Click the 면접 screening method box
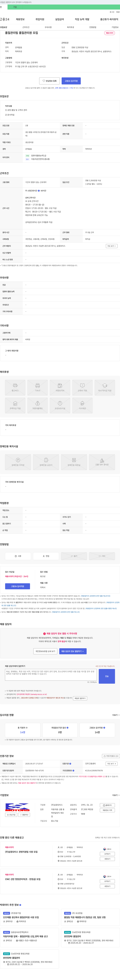The height and width of the screenshot is (980, 120). tap(46, 556)
